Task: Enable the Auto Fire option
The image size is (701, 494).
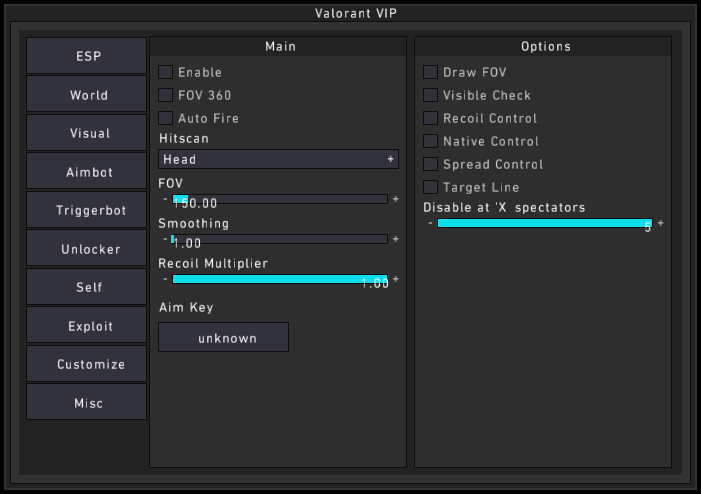Action: (166, 118)
